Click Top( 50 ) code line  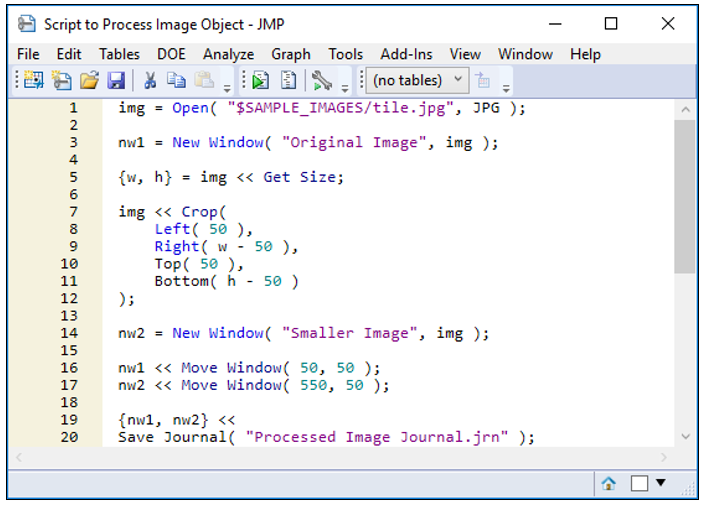pos(199,264)
